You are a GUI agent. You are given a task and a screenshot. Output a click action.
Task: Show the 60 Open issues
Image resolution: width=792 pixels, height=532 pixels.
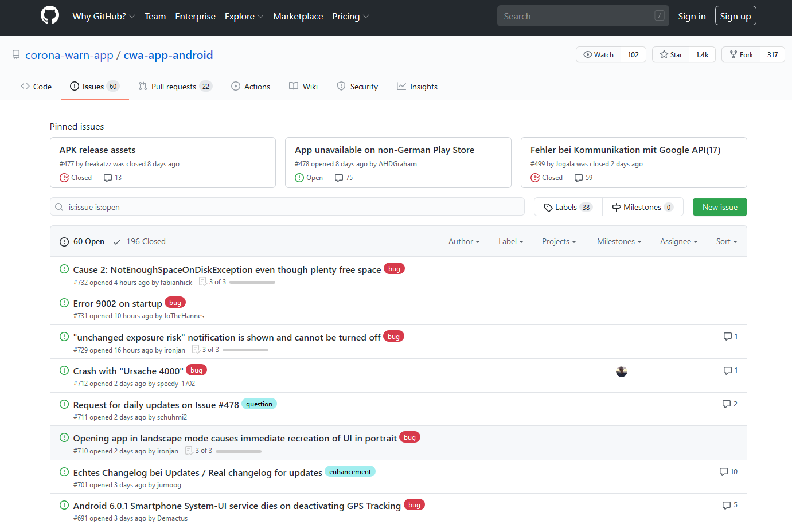pyautogui.click(x=82, y=241)
